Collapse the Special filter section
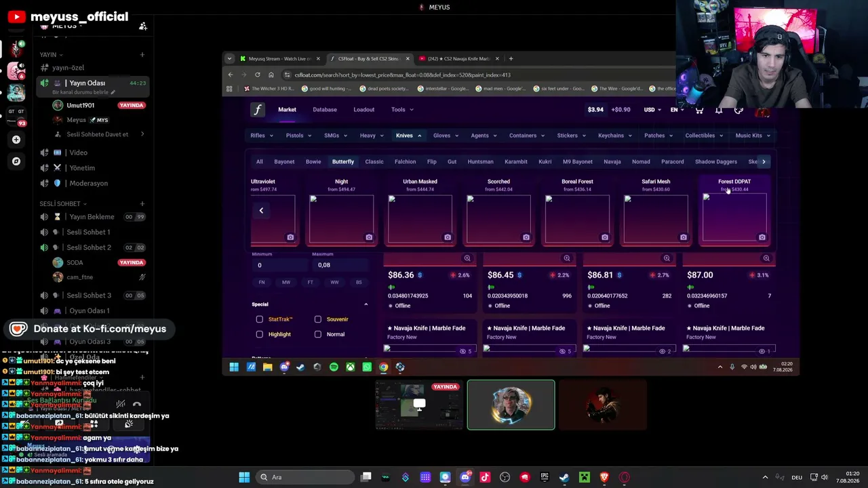This screenshot has width=868, height=488. click(366, 304)
